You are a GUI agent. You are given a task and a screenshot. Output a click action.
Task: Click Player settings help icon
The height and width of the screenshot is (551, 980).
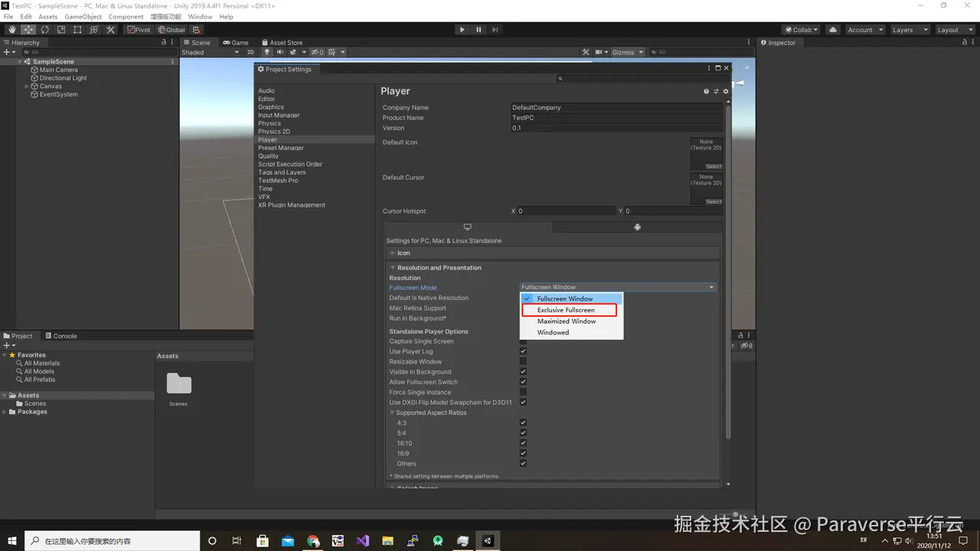point(707,91)
